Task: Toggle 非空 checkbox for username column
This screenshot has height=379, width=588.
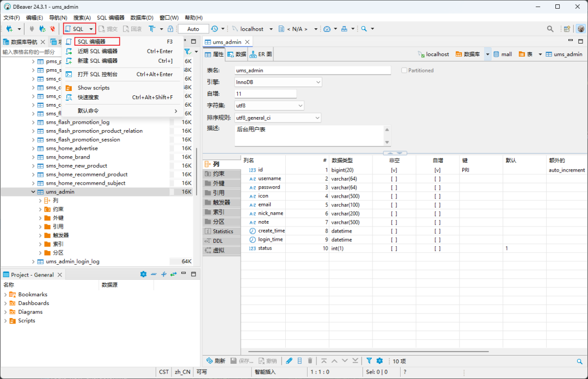Action: (394, 179)
